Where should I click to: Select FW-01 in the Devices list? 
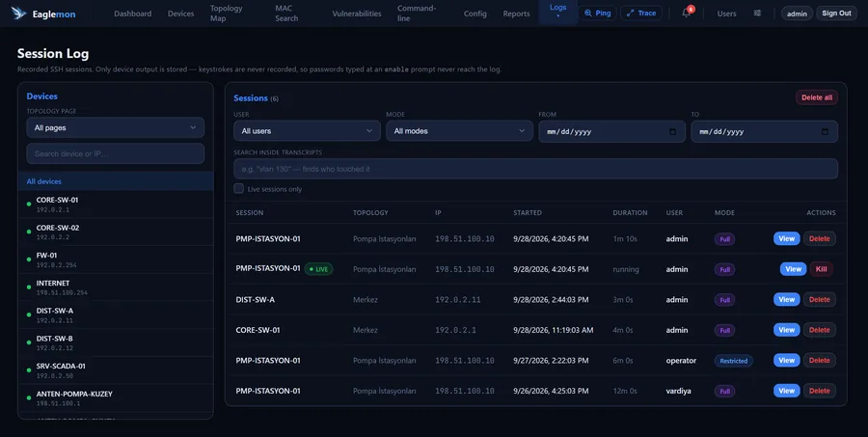(x=116, y=259)
